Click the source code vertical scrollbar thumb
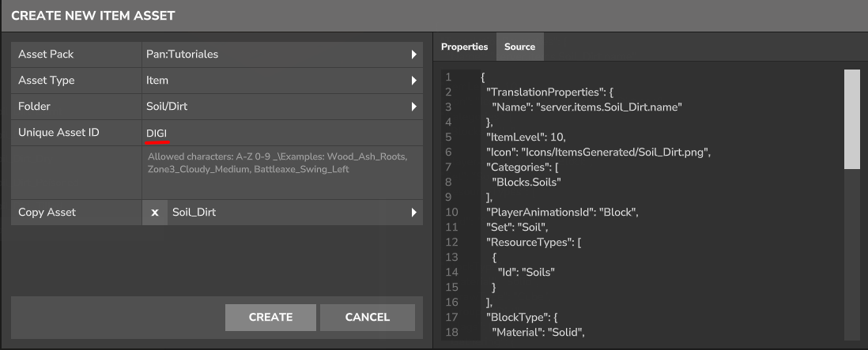The image size is (868, 350). coord(851,119)
